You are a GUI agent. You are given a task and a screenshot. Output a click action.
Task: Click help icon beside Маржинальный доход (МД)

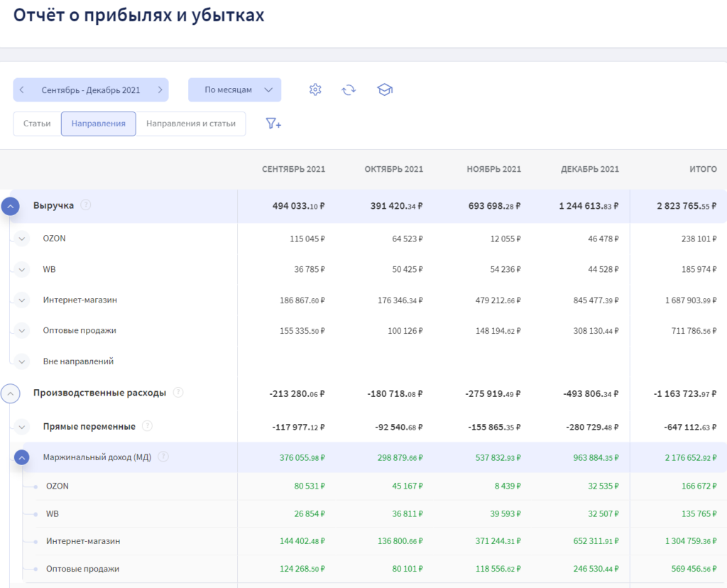click(163, 457)
